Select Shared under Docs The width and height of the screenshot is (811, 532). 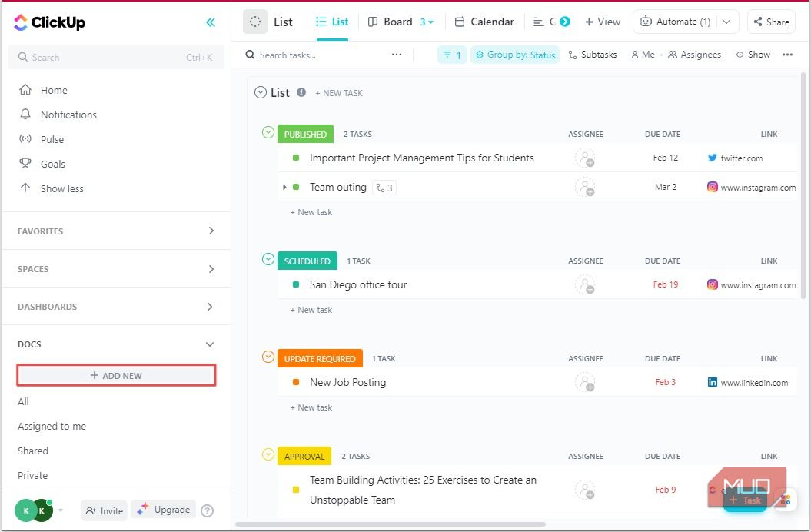click(x=32, y=451)
